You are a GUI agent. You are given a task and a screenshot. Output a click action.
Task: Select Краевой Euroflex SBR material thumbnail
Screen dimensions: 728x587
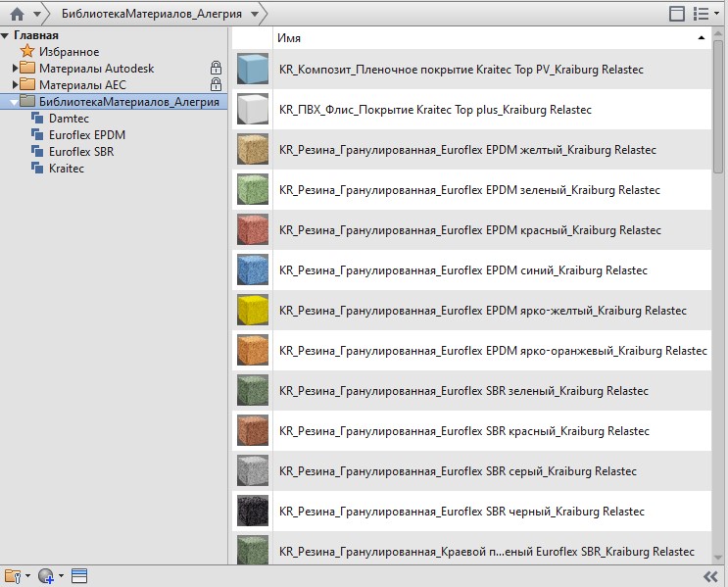(x=253, y=550)
